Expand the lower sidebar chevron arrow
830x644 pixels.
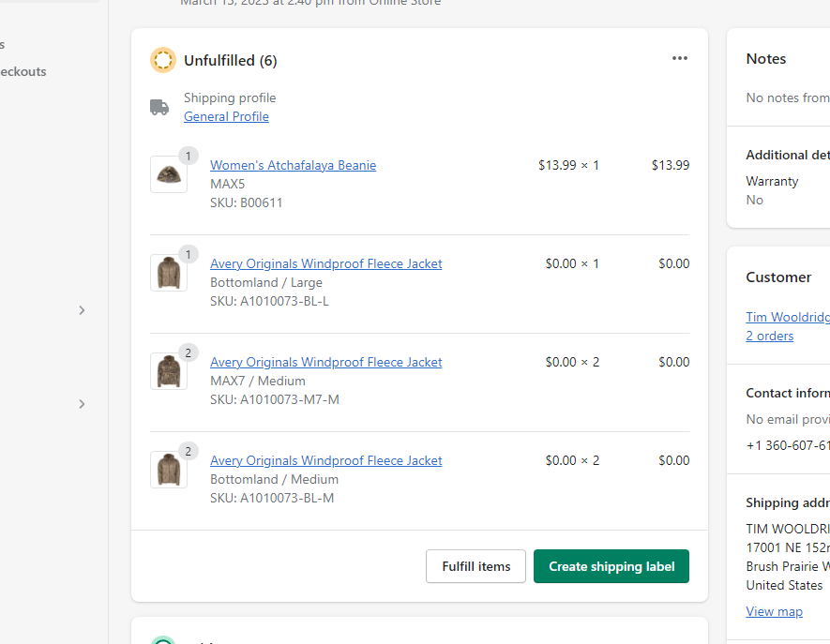tap(82, 404)
